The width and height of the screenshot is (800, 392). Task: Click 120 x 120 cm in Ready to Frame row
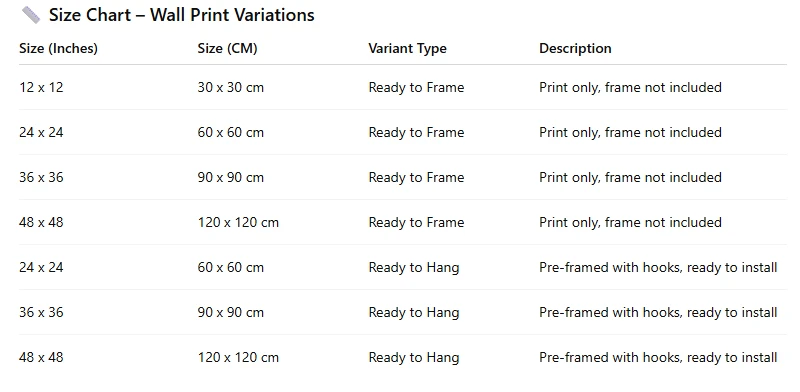coord(238,222)
